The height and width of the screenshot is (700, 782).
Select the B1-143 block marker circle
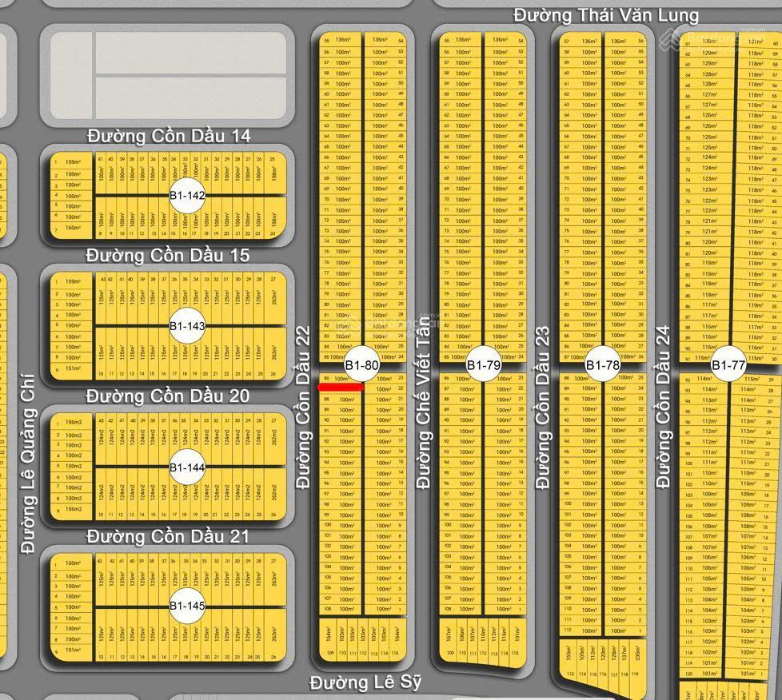[x=187, y=326]
